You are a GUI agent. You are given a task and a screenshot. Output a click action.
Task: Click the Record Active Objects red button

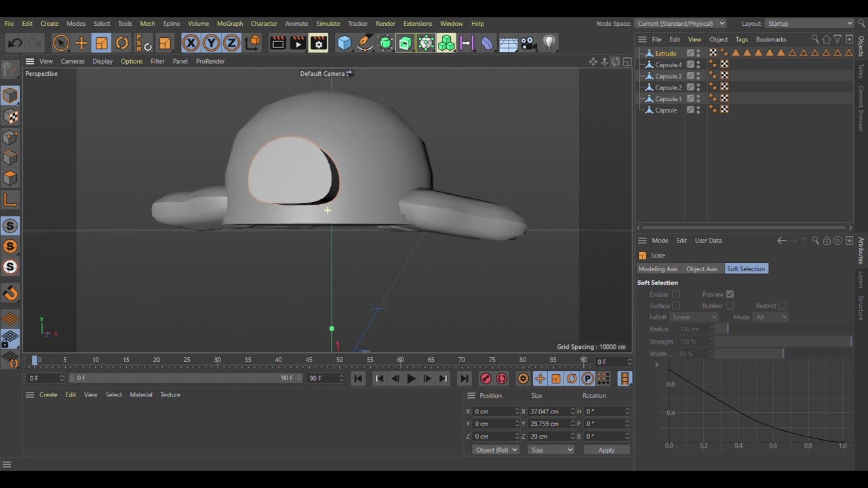click(x=486, y=379)
